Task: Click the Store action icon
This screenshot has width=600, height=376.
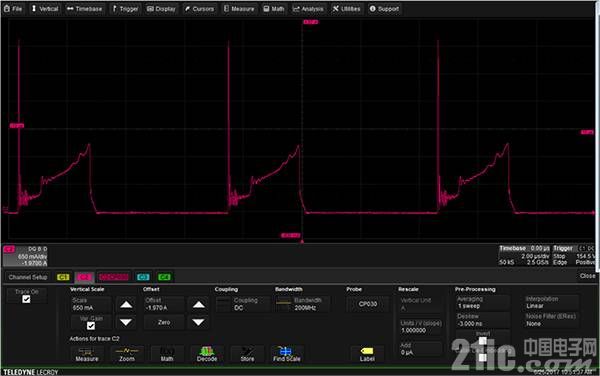Action: click(247, 354)
